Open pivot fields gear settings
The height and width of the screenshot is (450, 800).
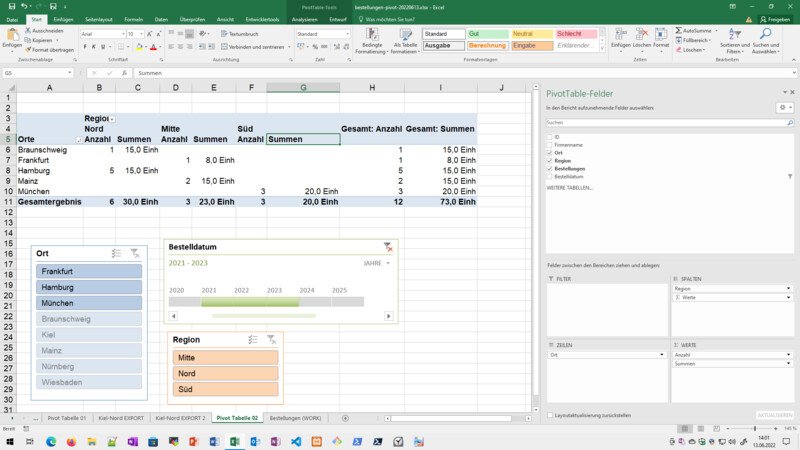coord(783,108)
